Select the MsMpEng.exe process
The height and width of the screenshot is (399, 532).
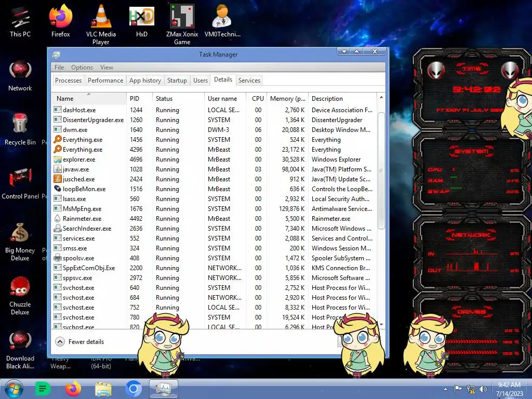(x=214, y=209)
